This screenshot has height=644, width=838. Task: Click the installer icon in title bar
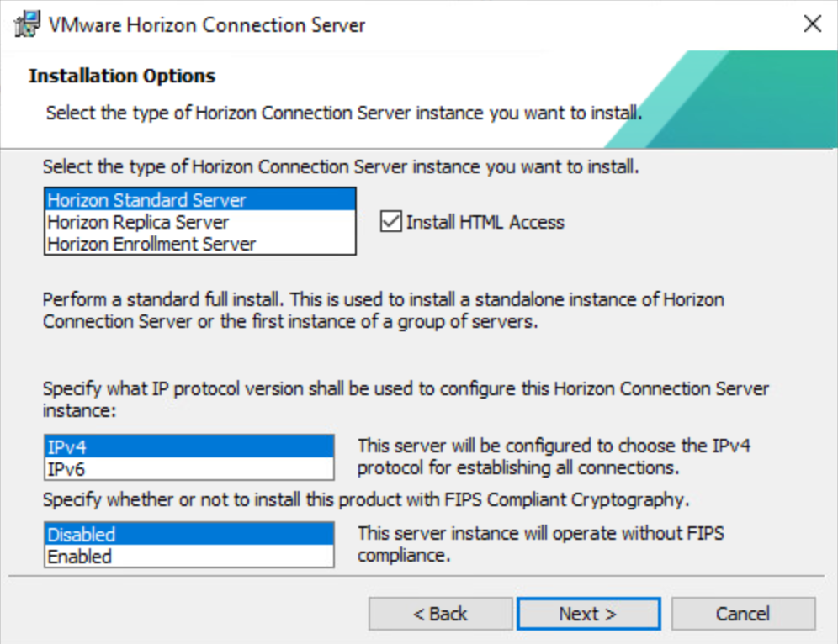point(28,24)
